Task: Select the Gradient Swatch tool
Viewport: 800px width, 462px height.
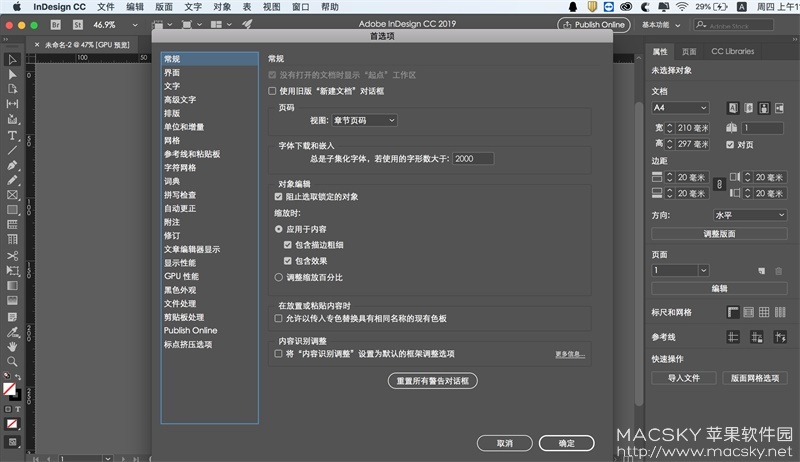Action: 12,286
